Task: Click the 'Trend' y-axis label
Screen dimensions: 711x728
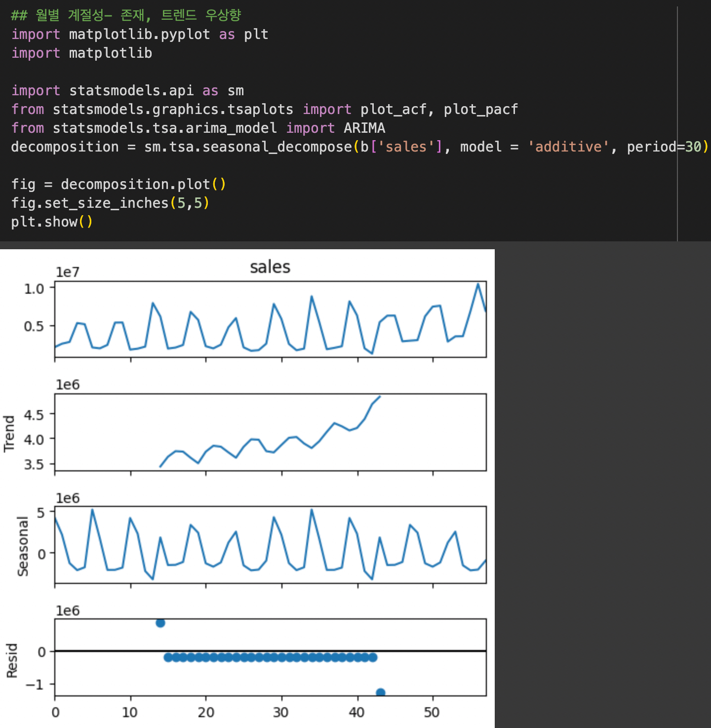Action: [x=9, y=433]
